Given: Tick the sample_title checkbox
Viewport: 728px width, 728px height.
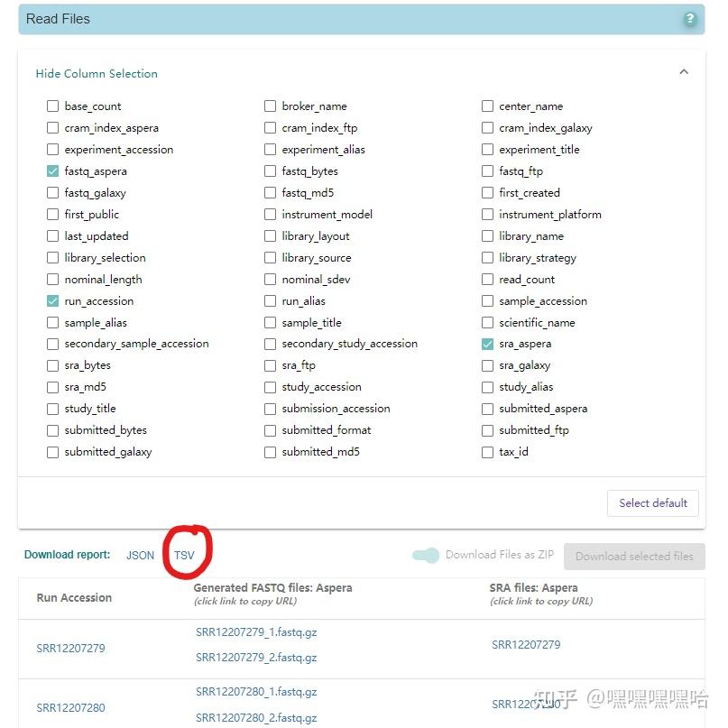Looking at the screenshot, I should (x=270, y=323).
